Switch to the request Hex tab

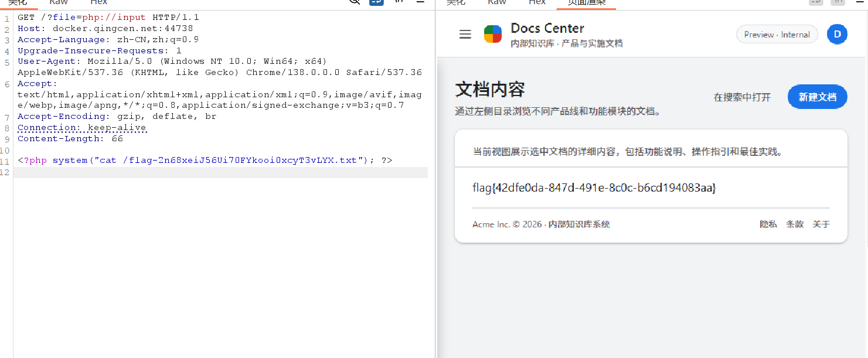pos(98,2)
